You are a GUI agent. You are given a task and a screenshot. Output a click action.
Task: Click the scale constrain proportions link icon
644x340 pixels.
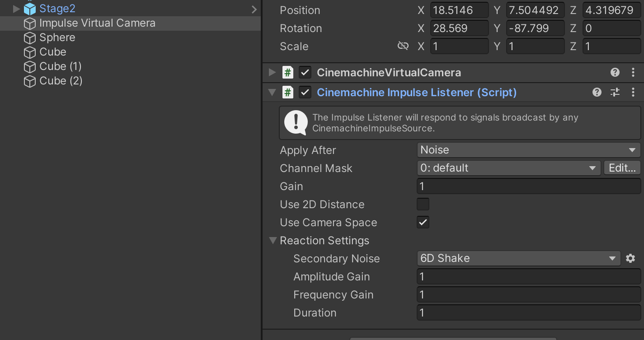tap(403, 46)
